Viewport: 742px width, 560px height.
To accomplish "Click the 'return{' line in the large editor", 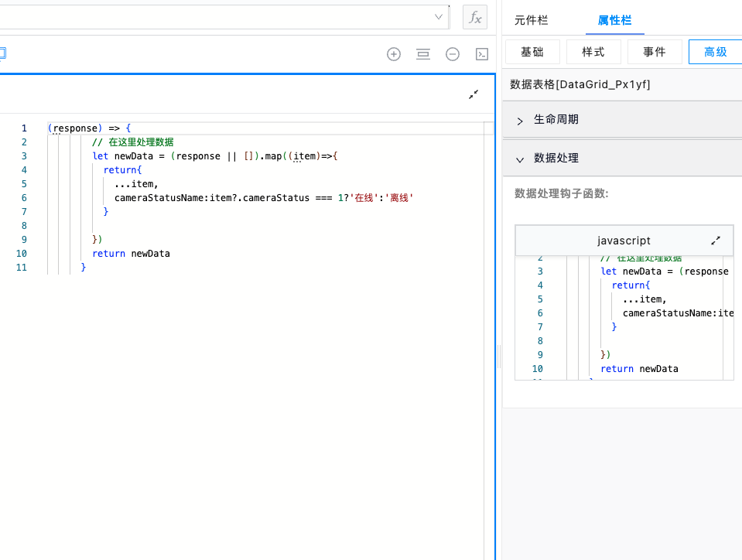I will tap(122, 170).
